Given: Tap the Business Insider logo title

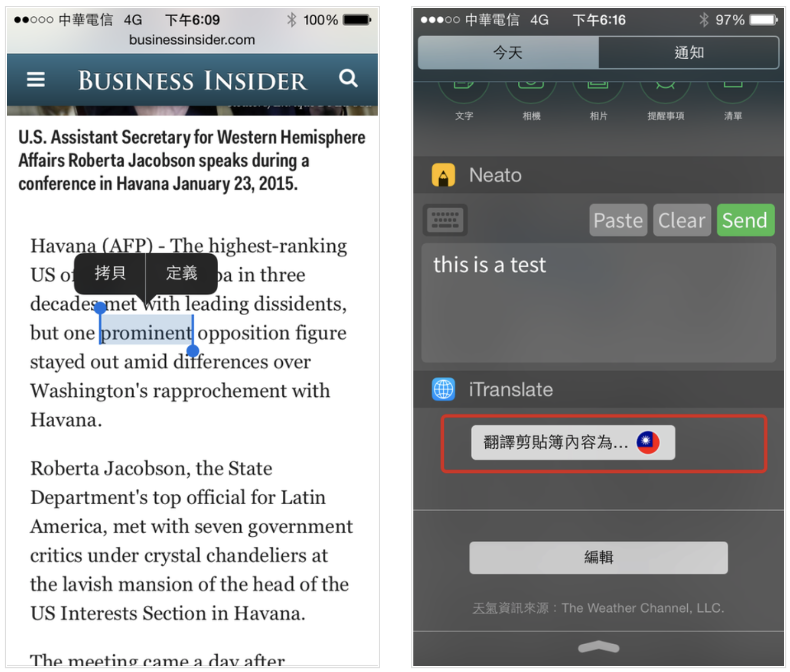Looking at the screenshot, I should [192, 81].
